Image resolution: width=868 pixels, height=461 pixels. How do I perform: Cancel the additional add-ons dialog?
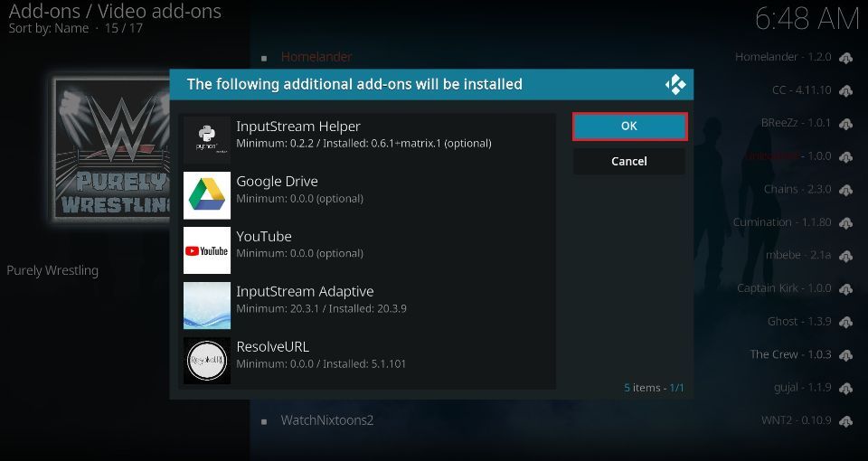tap(629, 161)
